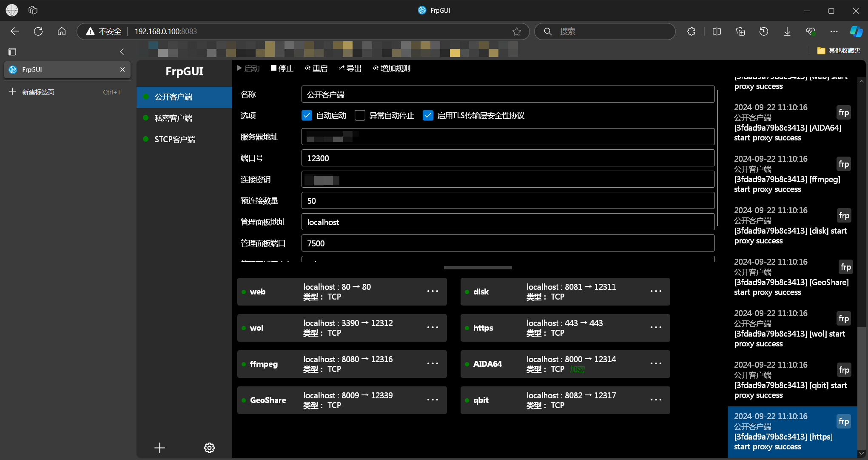This screenshot has height=460, width=868.
Task: Click the 服务器地址 input field
Action: (x=508, y=137)
